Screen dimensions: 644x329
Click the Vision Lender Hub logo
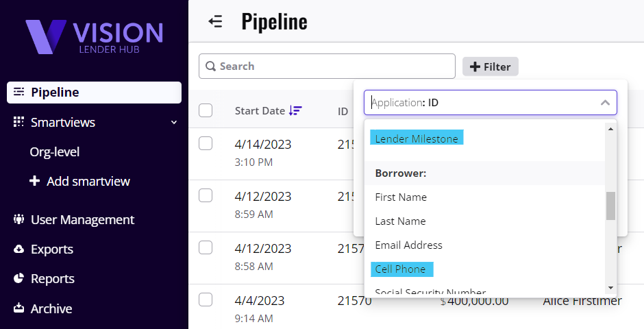coord(94,36)
